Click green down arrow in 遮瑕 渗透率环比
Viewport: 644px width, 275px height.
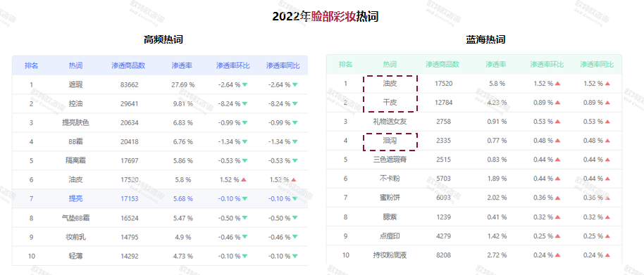pyautogui.click(x=244, y=85)
